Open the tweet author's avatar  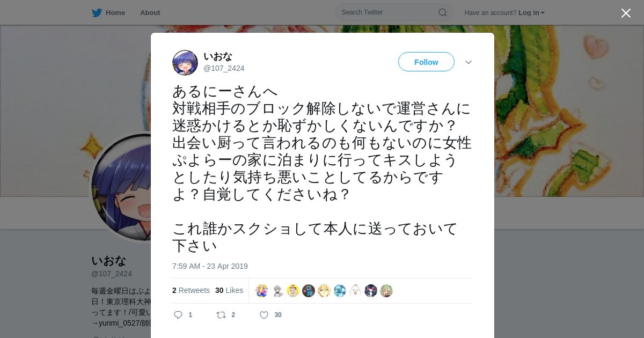[x=185, y=63]
